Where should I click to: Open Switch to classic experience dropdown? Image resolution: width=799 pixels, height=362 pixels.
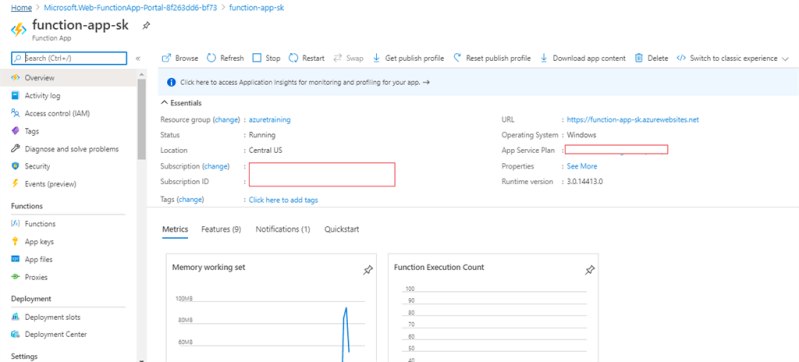[x=732, y=58]
